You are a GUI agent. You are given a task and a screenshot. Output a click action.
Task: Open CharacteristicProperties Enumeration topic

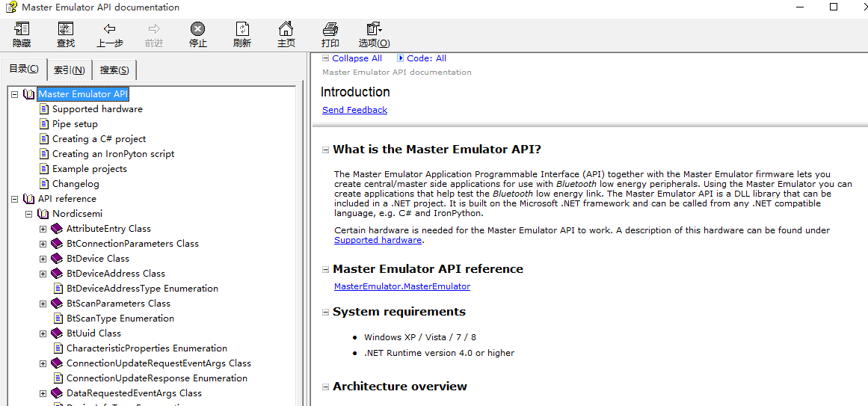[147, 348]
